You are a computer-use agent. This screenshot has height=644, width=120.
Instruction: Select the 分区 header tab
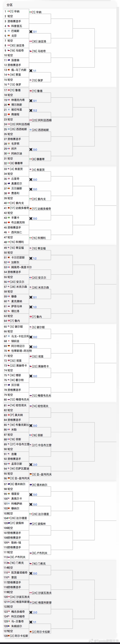pos(10,5)
